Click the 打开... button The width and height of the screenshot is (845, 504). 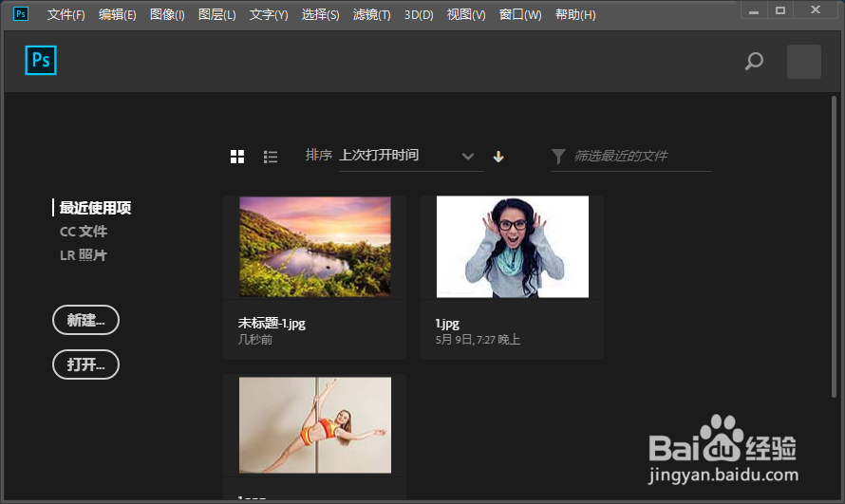click(x=85, y=364)
